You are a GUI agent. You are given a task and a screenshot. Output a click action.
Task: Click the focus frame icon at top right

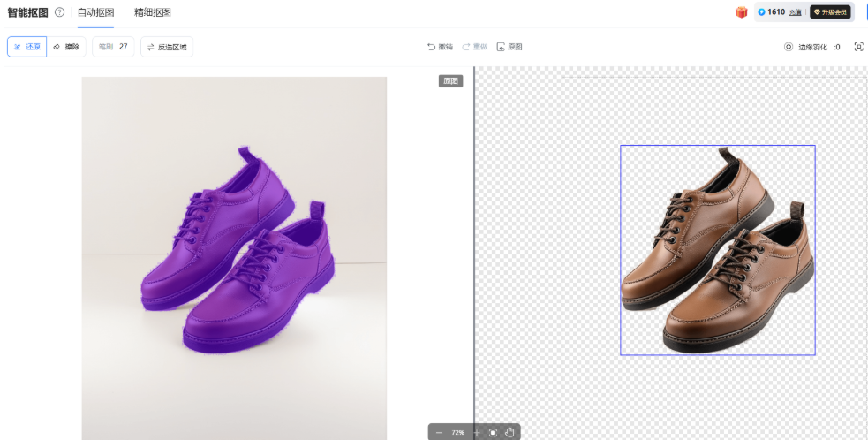(858, 47)
